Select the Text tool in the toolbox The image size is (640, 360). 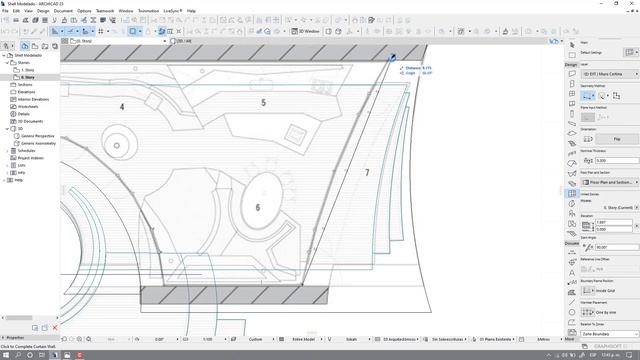coord(572,272)
